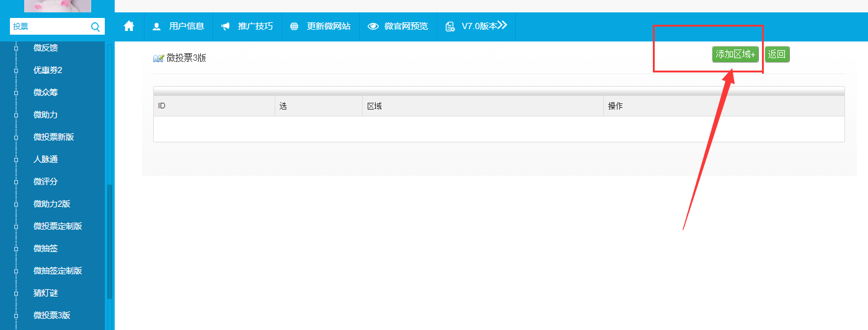Click the green 添加区域+ button

coord(736,54)
